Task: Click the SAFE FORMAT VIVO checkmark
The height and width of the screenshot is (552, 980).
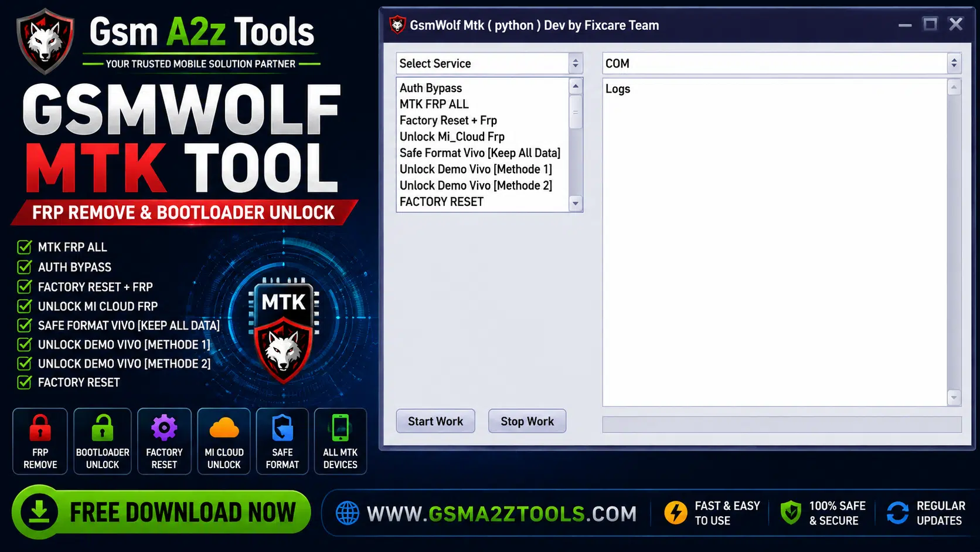Action: pos(25,325)
